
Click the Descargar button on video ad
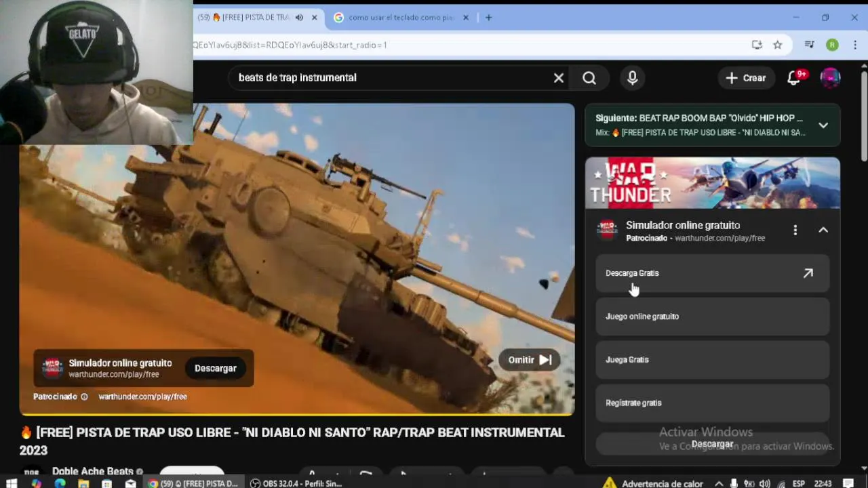coord(216,368)
